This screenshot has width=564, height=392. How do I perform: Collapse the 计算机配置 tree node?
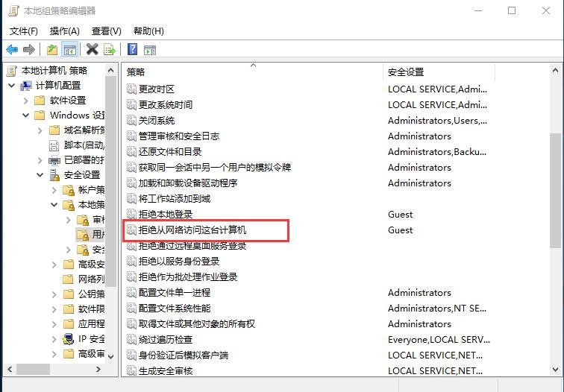coord(12,86)
